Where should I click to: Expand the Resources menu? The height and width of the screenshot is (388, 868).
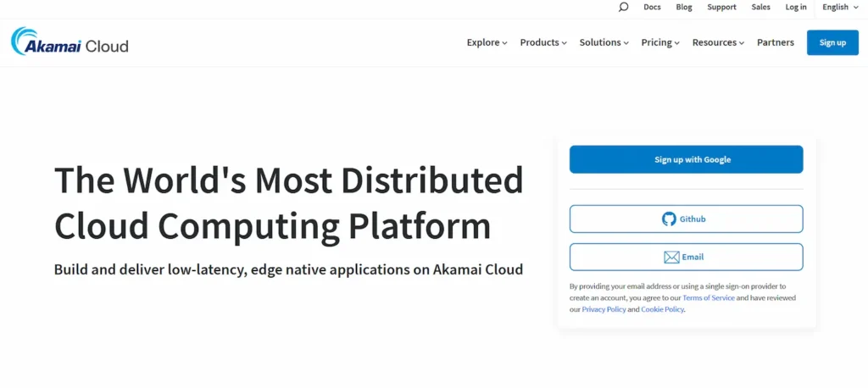pos(718,42)
